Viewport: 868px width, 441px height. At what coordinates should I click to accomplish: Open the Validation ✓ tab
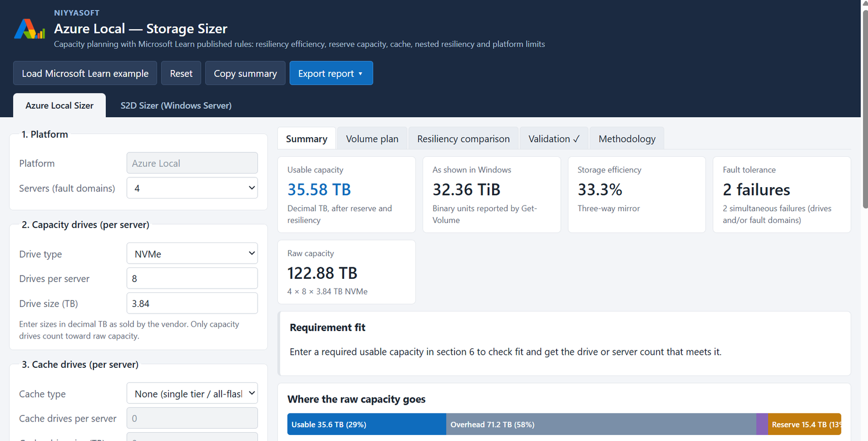point(554,139)
